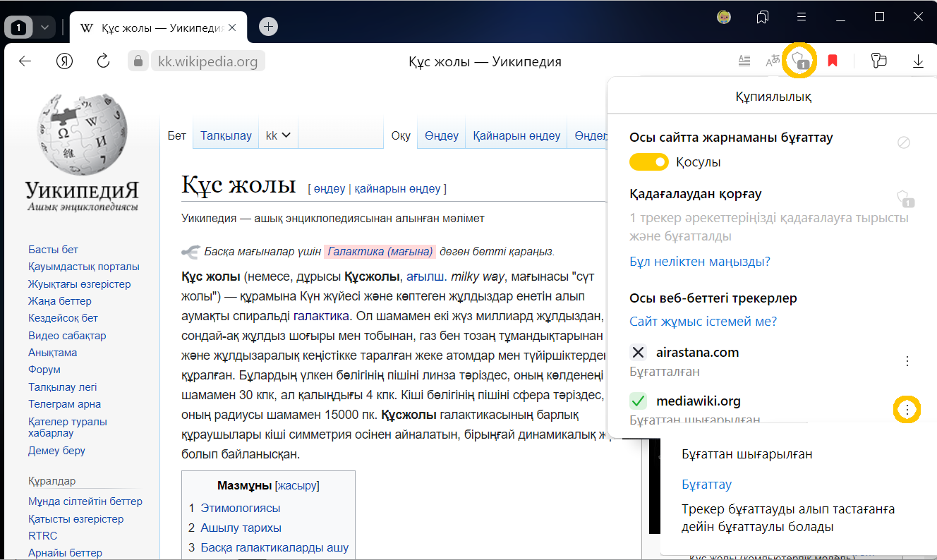Viewport: 937px width, 560px height.
Task: Click the page translate icon
Action: tap(773, 61)
